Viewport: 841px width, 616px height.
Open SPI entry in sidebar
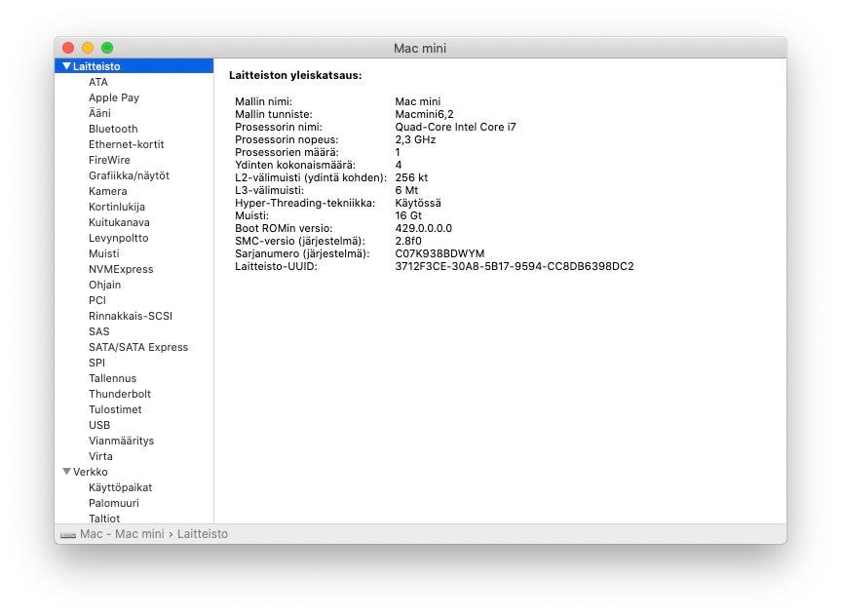pos(96,363)
